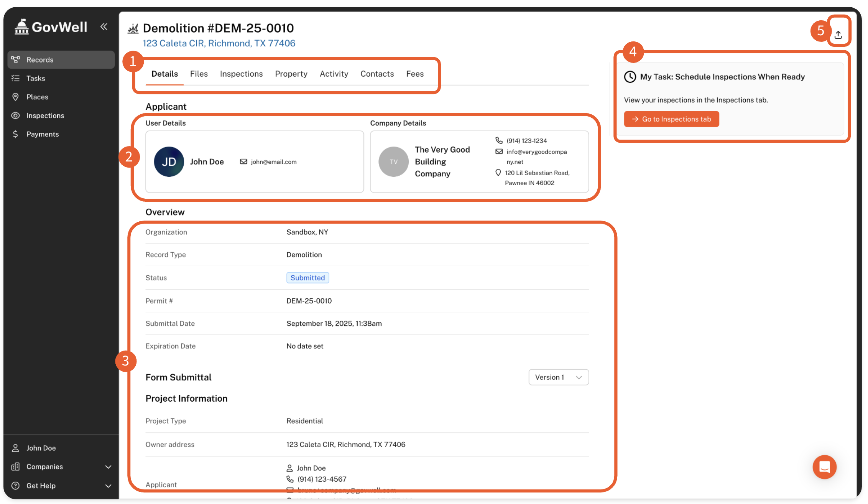Click the Places pin icon in the sidebar
868x504 pixels.
[x=15, y=97]
